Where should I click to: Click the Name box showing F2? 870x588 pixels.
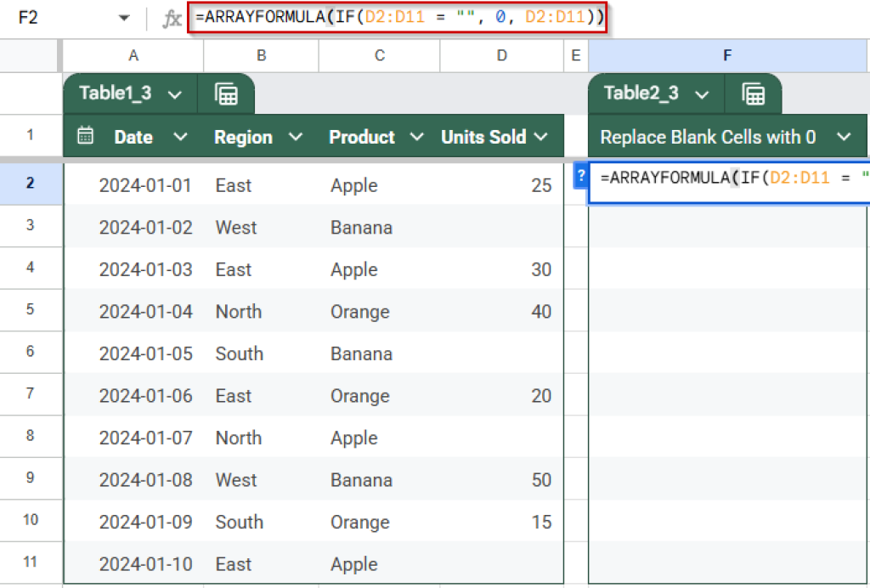42,16
